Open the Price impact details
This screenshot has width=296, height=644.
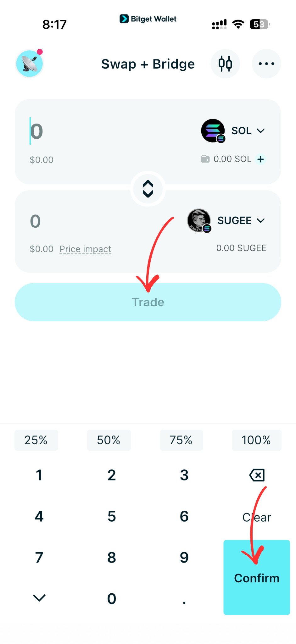(85, 249)
